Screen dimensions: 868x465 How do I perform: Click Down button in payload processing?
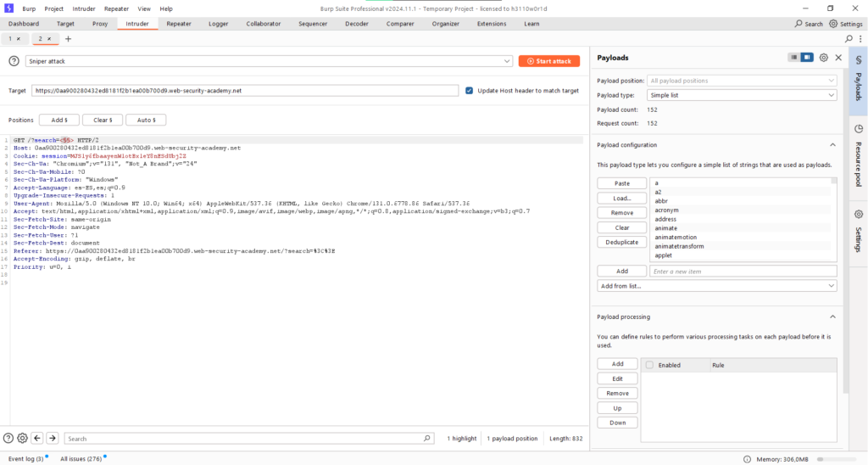pyautogui.click(x=617, y=423)
